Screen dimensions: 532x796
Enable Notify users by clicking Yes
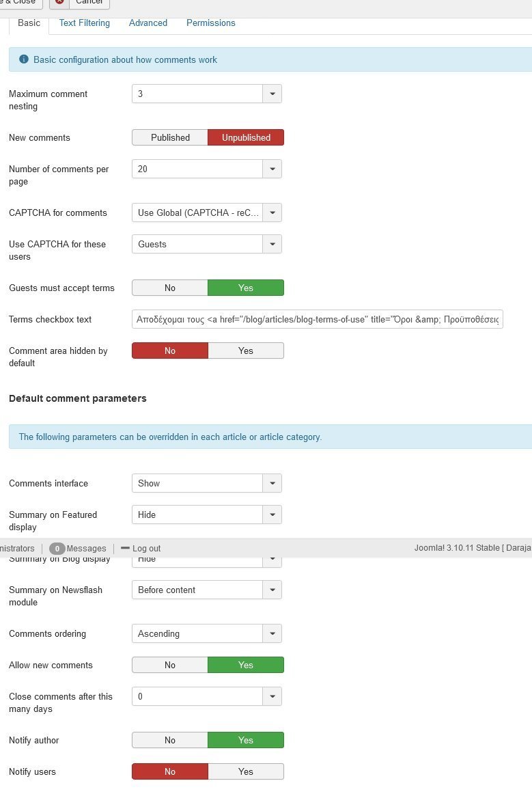[x=246, y=771]
